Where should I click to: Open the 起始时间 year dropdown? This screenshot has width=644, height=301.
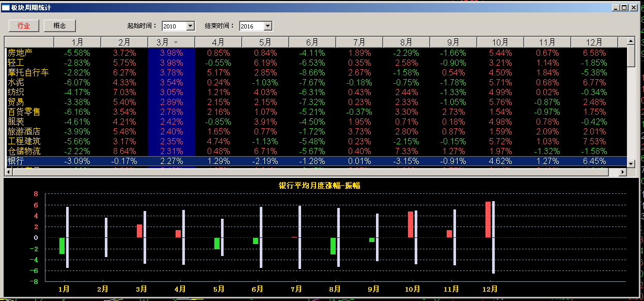pos(190,26)
